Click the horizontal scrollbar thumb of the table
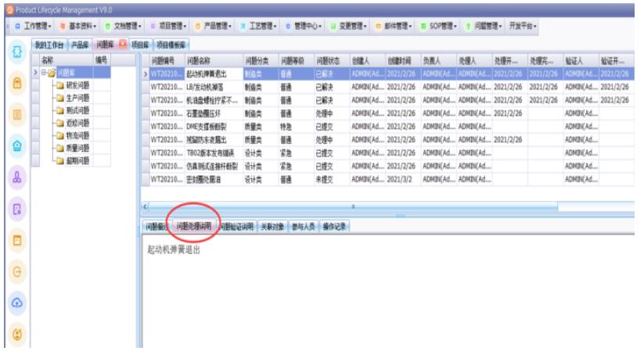 tap(353, 206)
